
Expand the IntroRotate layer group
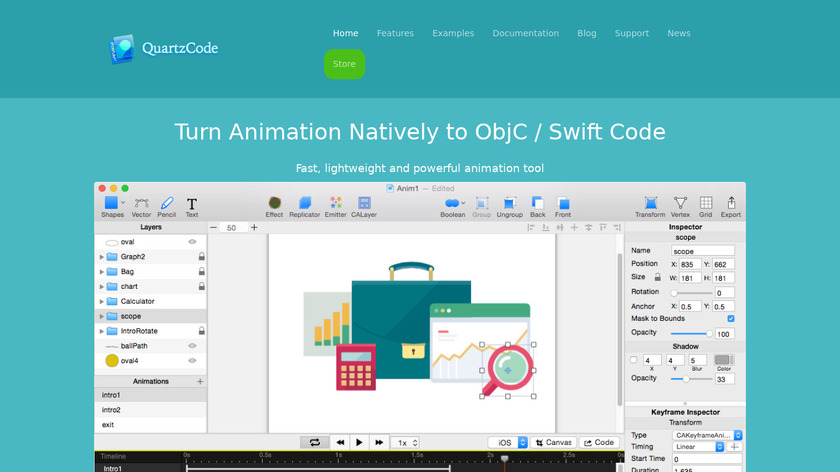tap(102, 332)
